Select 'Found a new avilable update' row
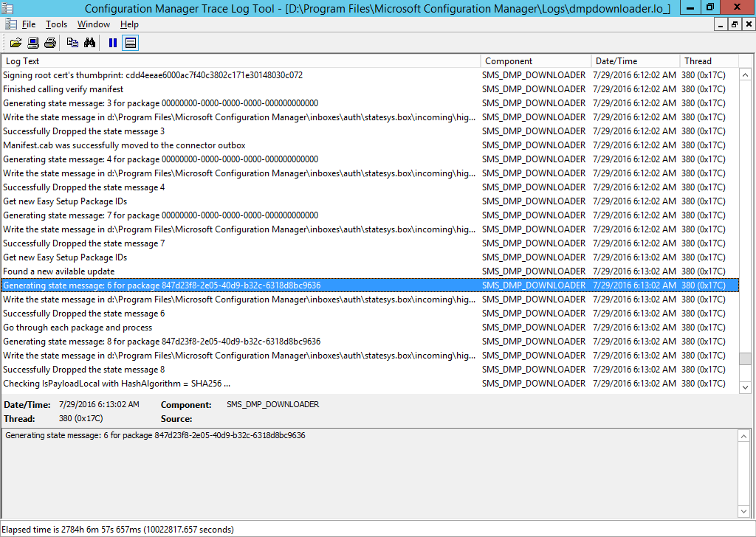The image size is (756, 537). pos(370,271)
